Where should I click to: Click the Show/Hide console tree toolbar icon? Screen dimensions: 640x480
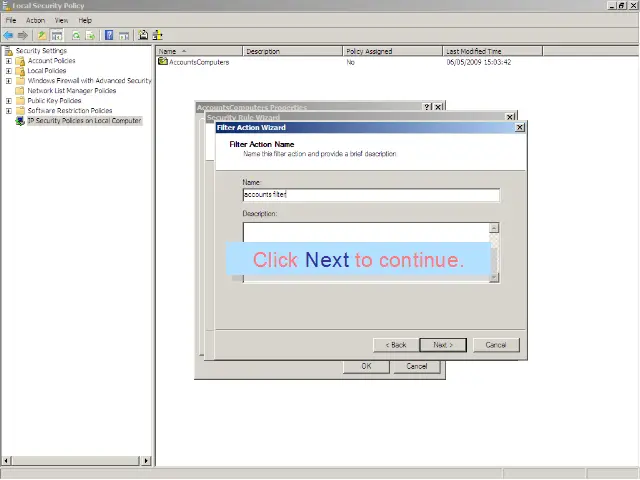[57, 35]
